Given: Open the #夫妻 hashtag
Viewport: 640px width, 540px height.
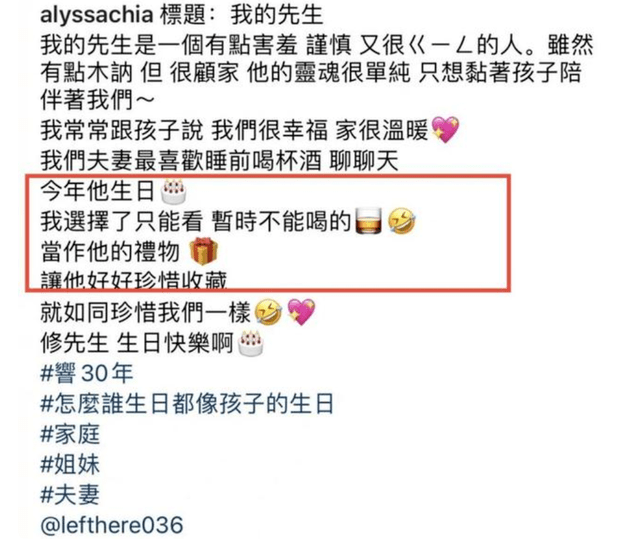Looking at the screenshot, I should tap(70, 495).
